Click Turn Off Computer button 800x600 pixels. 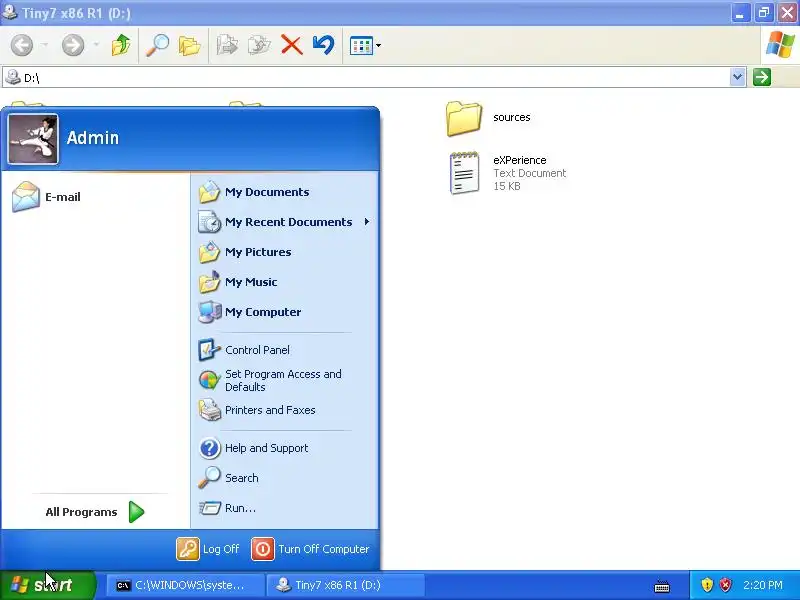click(310, 549)
